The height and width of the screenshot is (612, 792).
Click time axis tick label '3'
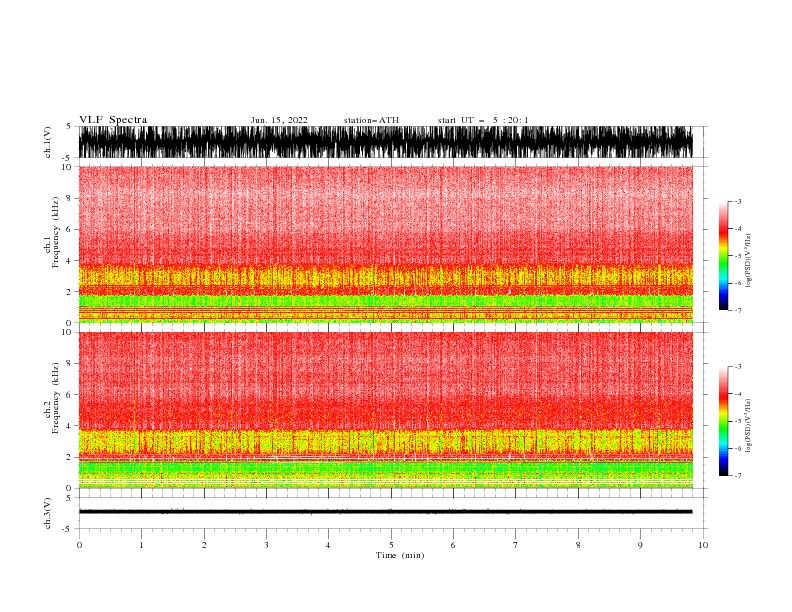(x=266, y=545)
